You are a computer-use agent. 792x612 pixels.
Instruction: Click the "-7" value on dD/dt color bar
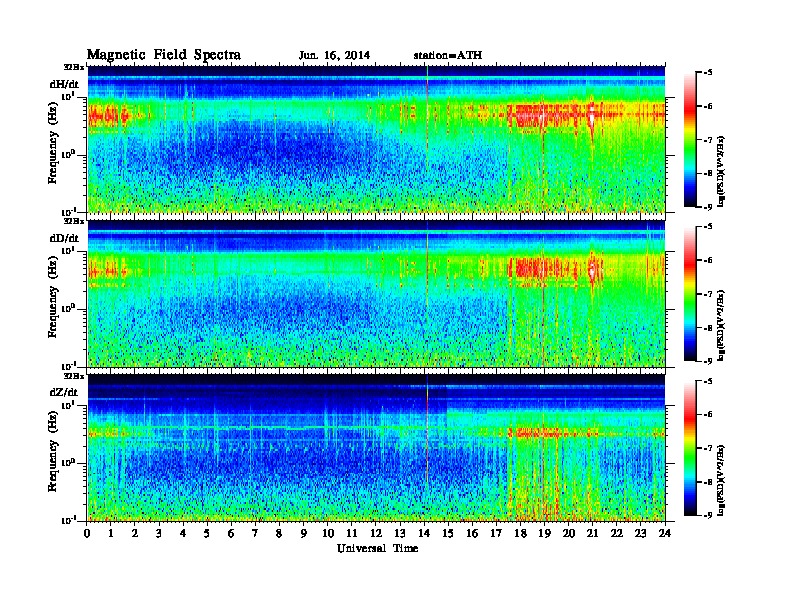pos(708,294)
